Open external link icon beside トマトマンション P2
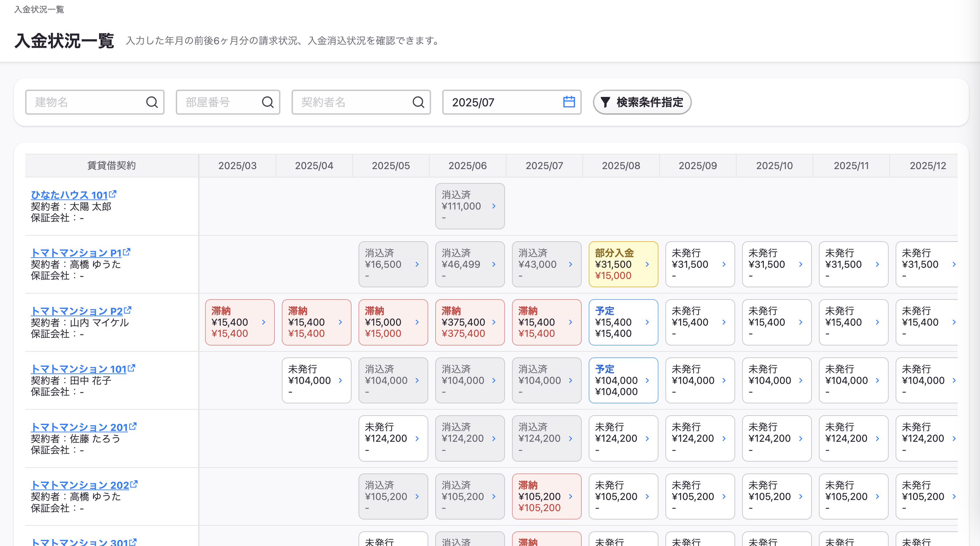 (127, 310)
